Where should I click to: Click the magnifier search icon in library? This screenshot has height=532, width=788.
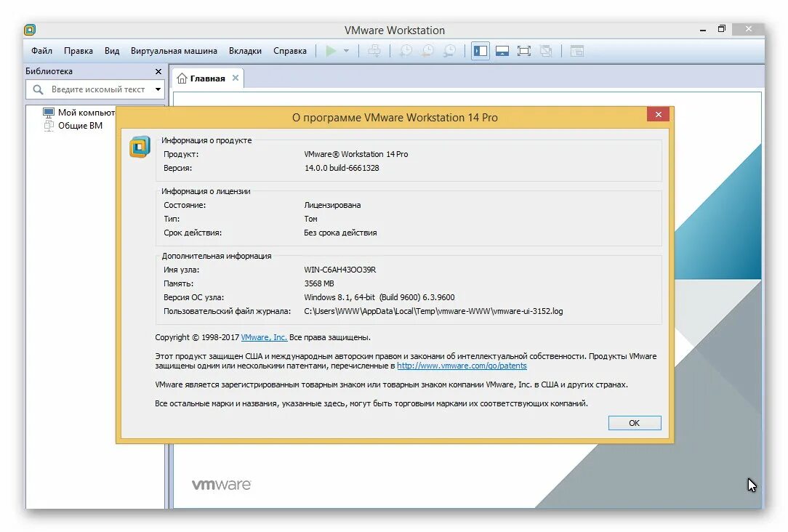[38, 89]
